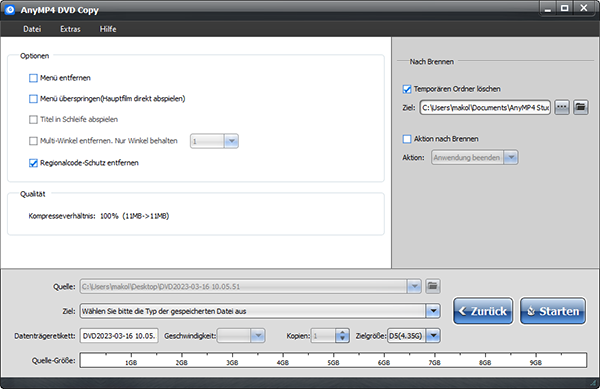Increase Kopien count with up arrow
Screen dimensions: 600x389
(342, 332)
